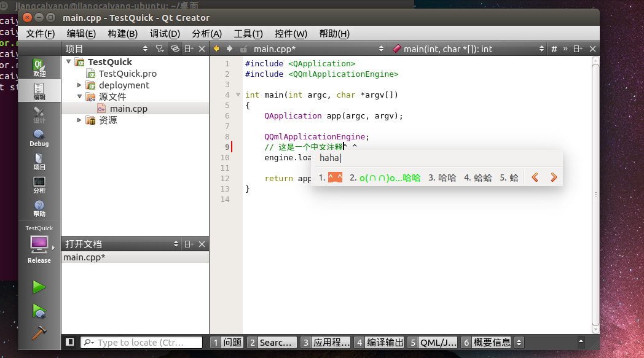Go to next IME candidate page

coord(554,177)
